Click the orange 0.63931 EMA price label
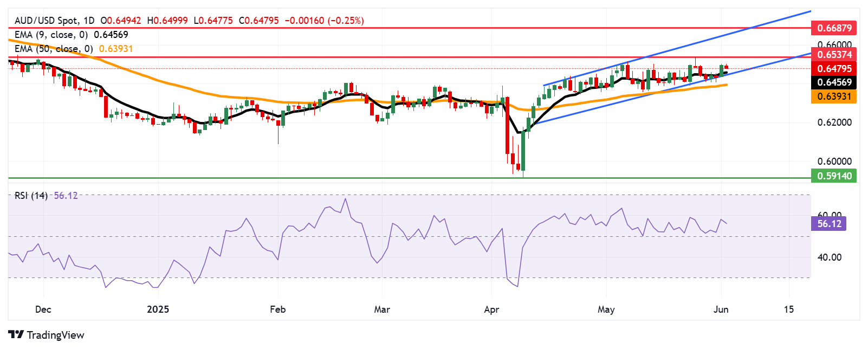The height and width of the screenshot is (349, 868). [834, 96]
